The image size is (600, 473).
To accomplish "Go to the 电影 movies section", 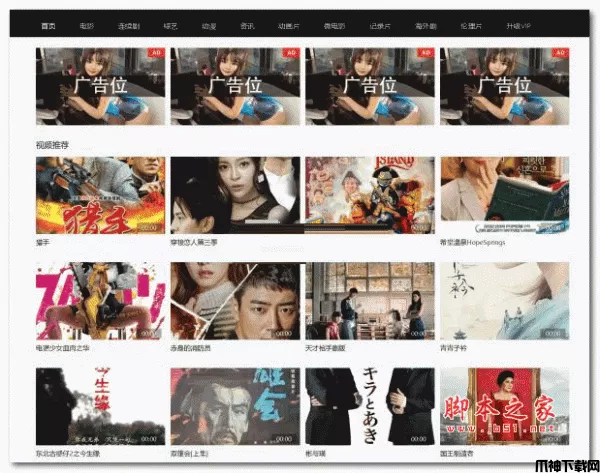I will tap(86, 26).
